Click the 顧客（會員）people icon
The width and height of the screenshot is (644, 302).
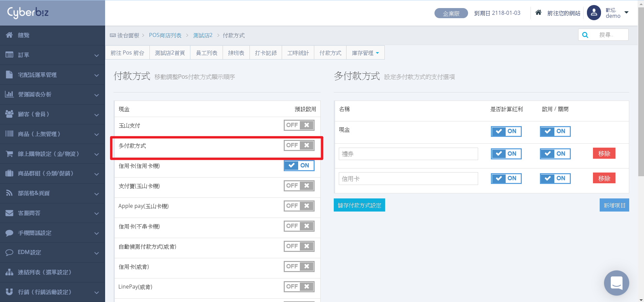click(x=9, y=114)
